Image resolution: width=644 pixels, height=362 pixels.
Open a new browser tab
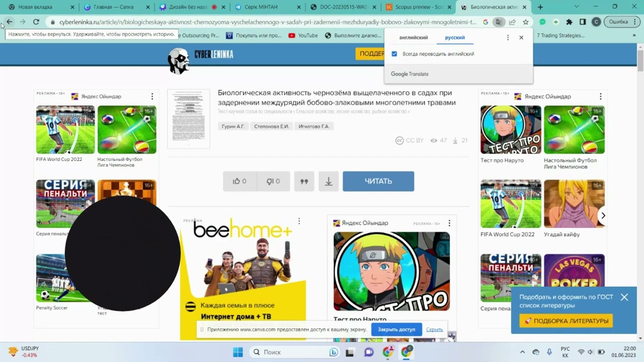(x=540, y=7)
